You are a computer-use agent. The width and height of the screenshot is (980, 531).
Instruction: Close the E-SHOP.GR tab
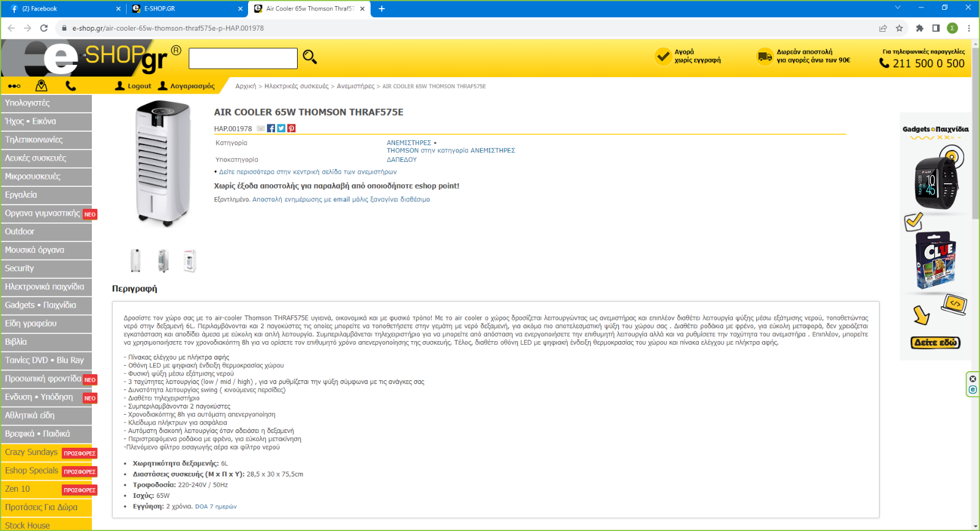(x=241, y=9)
